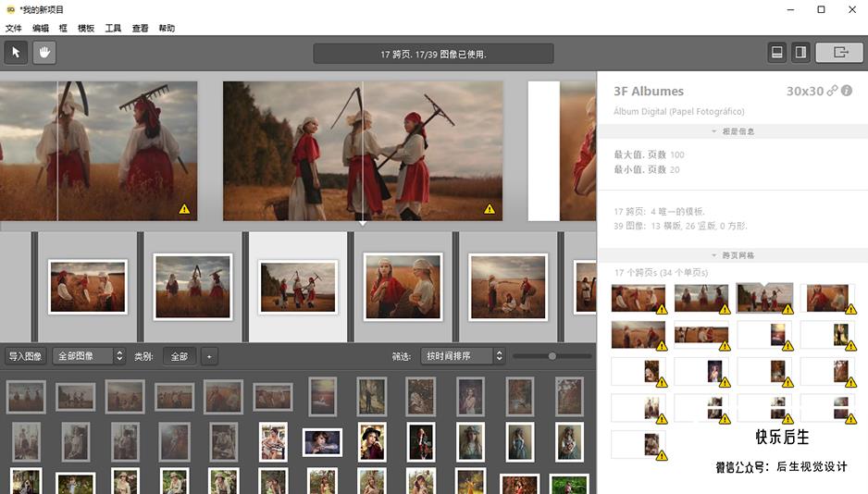Select the arrow pointer tool
This screenshot has height=494, width=868.
coord(16,53)
